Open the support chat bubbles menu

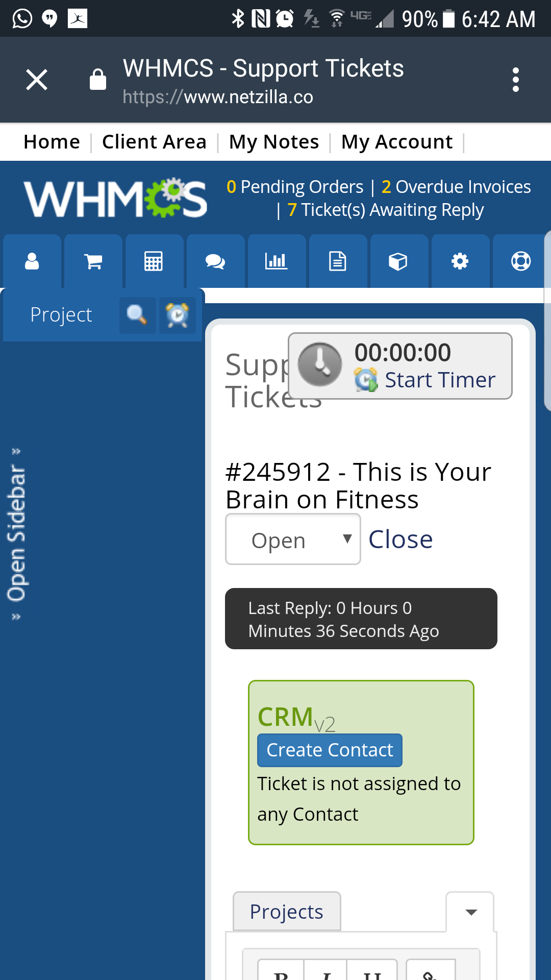click(x=215, y=261)
